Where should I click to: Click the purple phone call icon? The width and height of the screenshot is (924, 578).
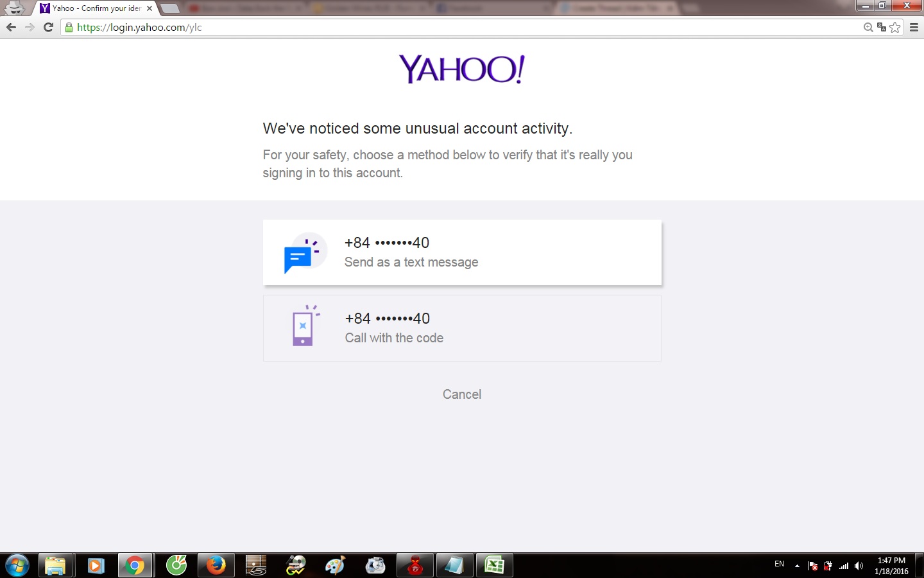click(305, 326)
